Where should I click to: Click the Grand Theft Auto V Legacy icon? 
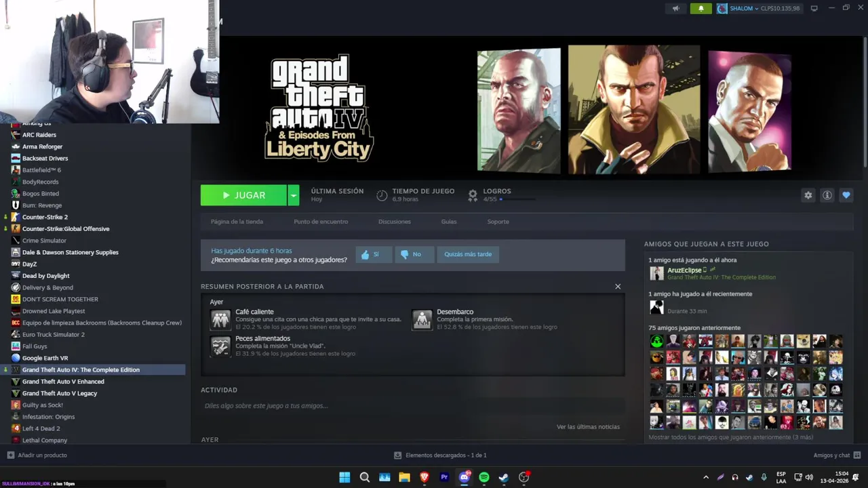coord(16,393)
